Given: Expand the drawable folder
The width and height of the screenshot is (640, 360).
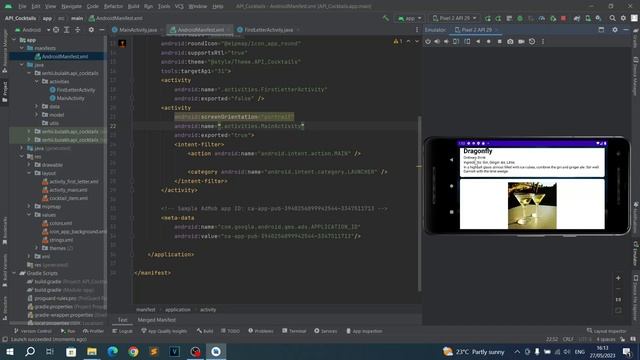Looking at the screenshot, I should tap(29, 165).
